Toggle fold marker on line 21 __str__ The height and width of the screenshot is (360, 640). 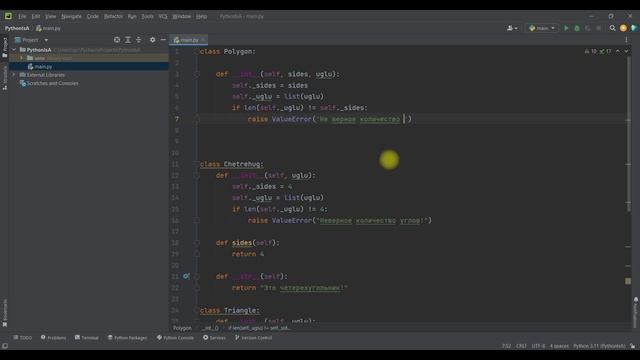coord(196,276)
